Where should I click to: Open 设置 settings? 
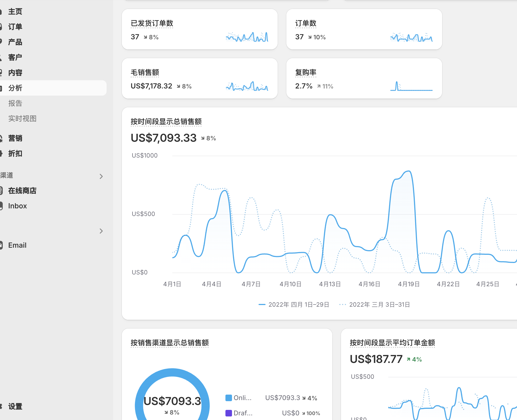(15, 406)
